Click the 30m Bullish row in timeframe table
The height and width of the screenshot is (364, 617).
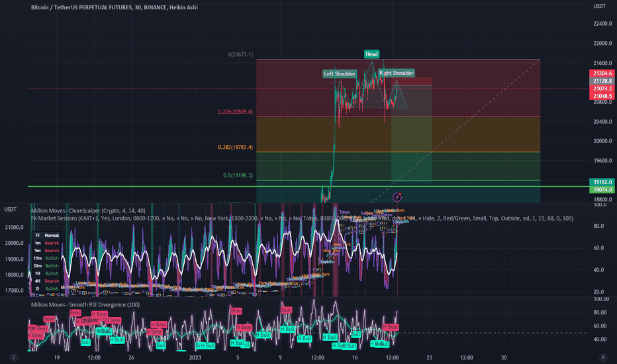pyautogui.click(x=46, y=265)
